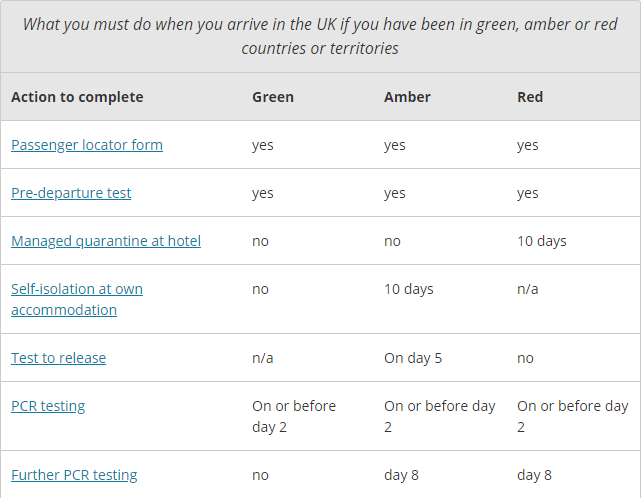
Task: Open the Further PCR testing link
Action: pyautogui.click(x=74, y=475)
